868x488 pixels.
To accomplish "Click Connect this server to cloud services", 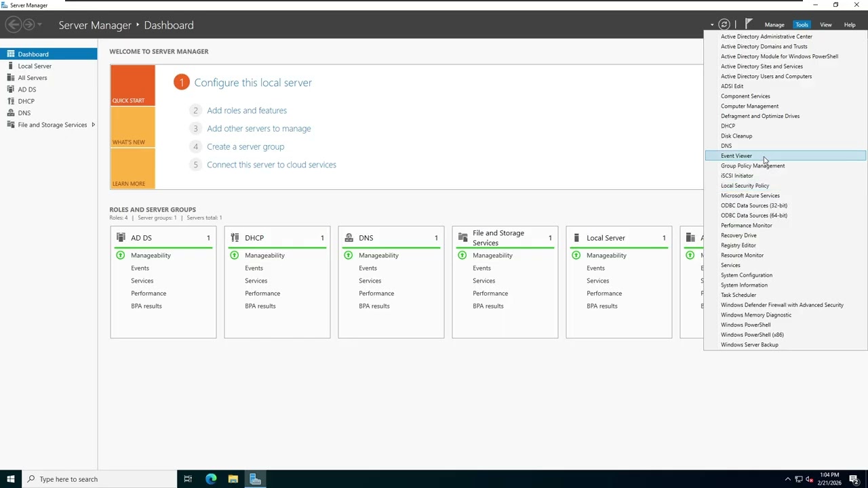I will [271, 165].
